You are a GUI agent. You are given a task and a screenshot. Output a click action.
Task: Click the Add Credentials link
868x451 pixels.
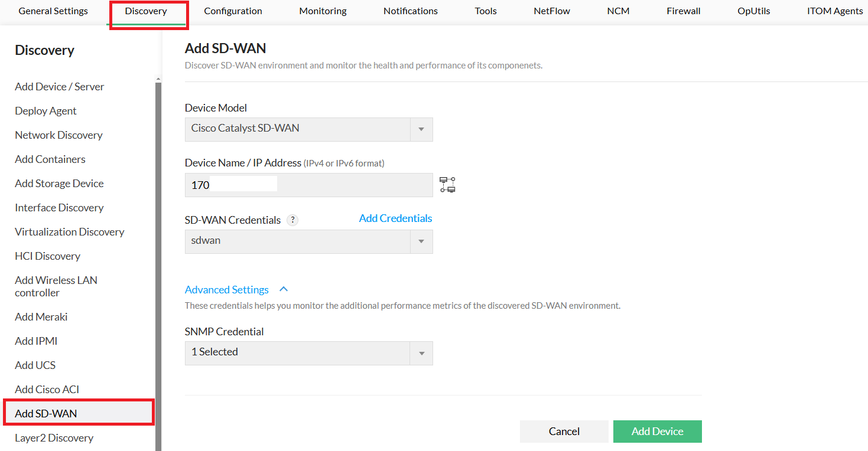tap(395, 218)
